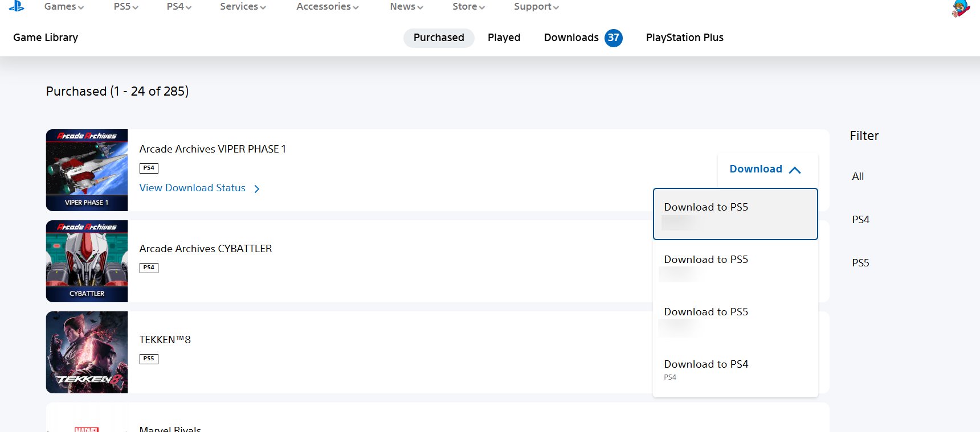
Task: Open the Accessories dropdown
Action: 328,7
